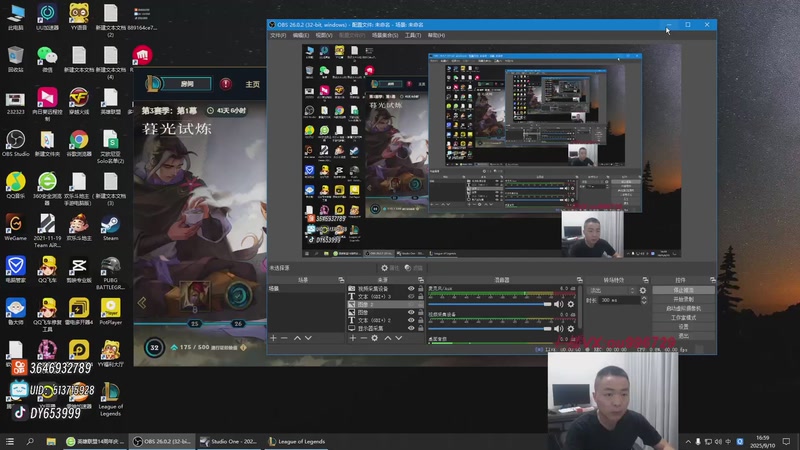Open source properties gear in Sources toolbar

click(374, 338)
